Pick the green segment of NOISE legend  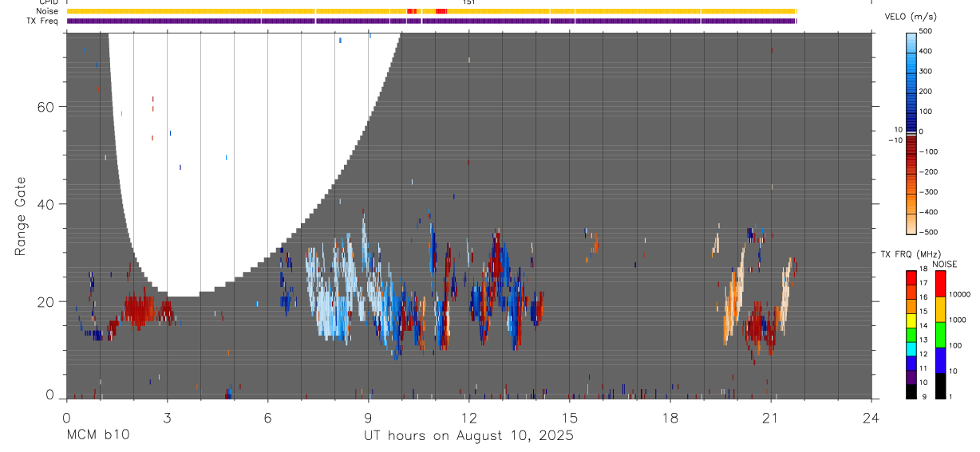(940, 334)
